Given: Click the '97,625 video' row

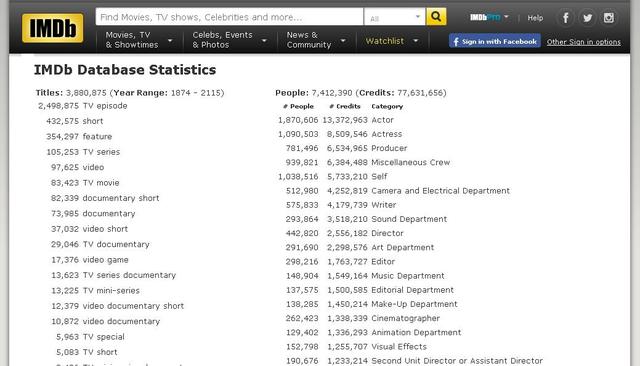Looking at the screenshot, I should click(x=78, y=167).
